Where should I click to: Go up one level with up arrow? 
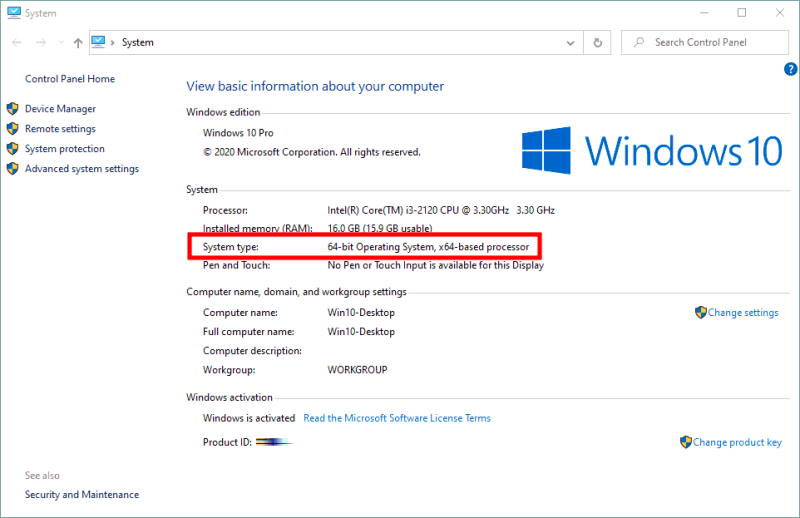tap(78, 43)
